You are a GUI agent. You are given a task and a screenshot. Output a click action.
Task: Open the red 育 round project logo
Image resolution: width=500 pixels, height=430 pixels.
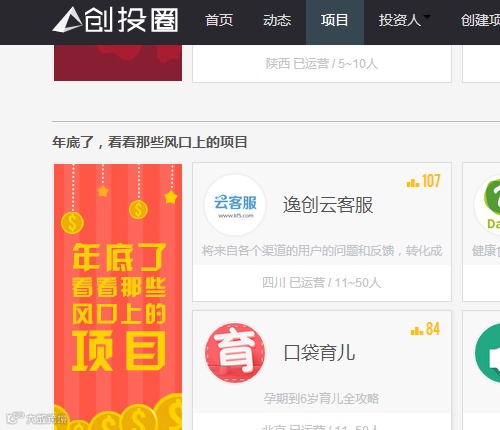pos(235,353)
